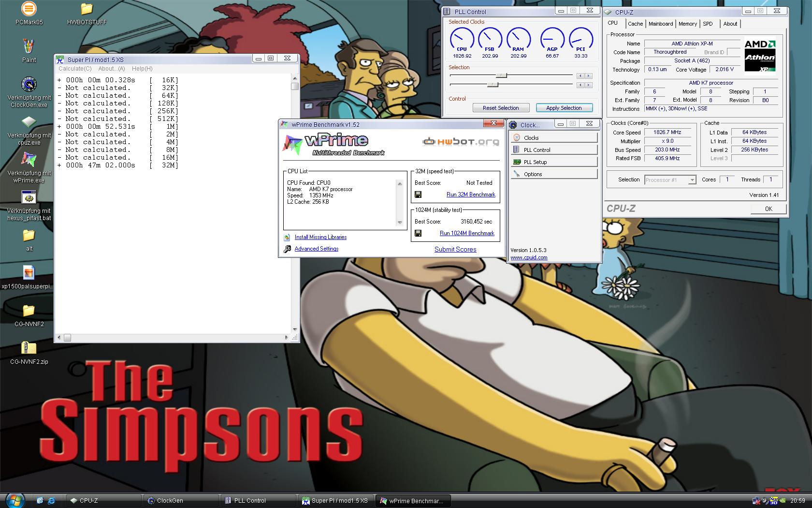The height and width of the screenshot is (508, 812).
Task: Click the first quick launch icon
Action: [40, 501]
